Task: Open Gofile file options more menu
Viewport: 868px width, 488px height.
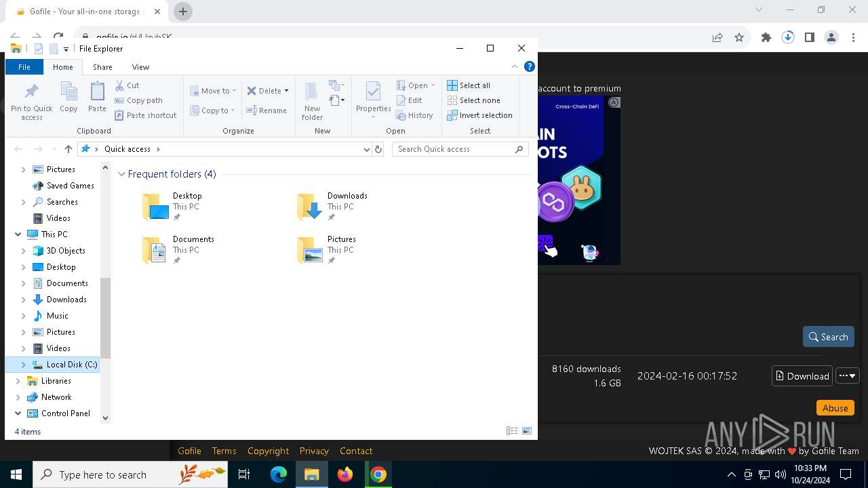Action: [848, 375]
